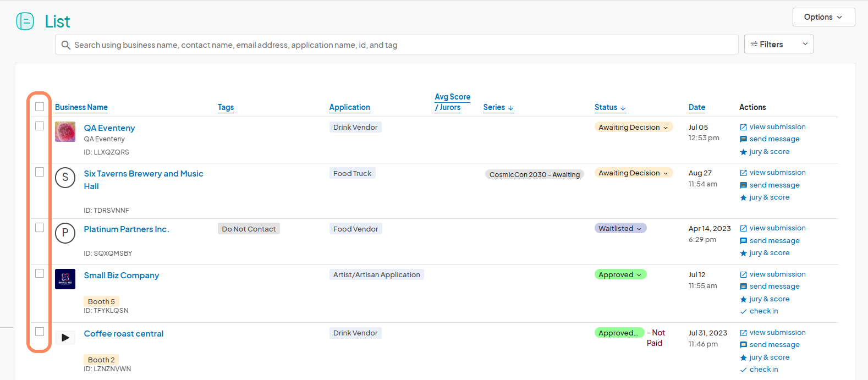
Task: Click check-mark icon for Small Biz Company check in
Action: point(744,312)
